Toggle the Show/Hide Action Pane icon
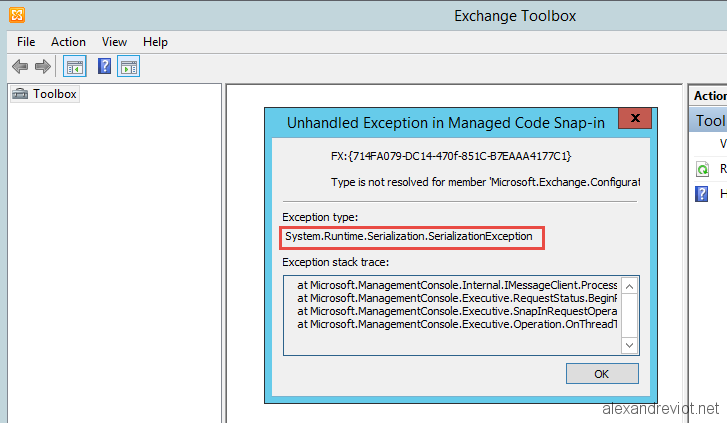727x423 pixels. pos(128,67)
